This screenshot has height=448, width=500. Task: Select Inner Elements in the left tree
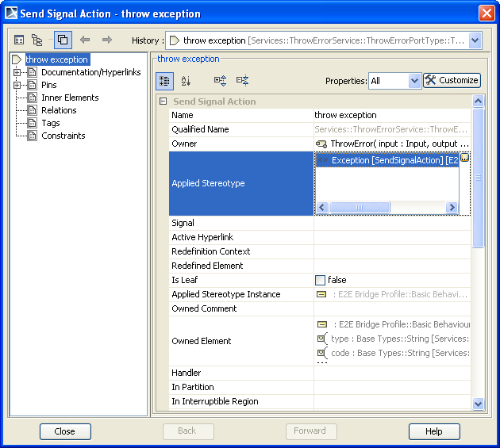click(x=70, y=98)
